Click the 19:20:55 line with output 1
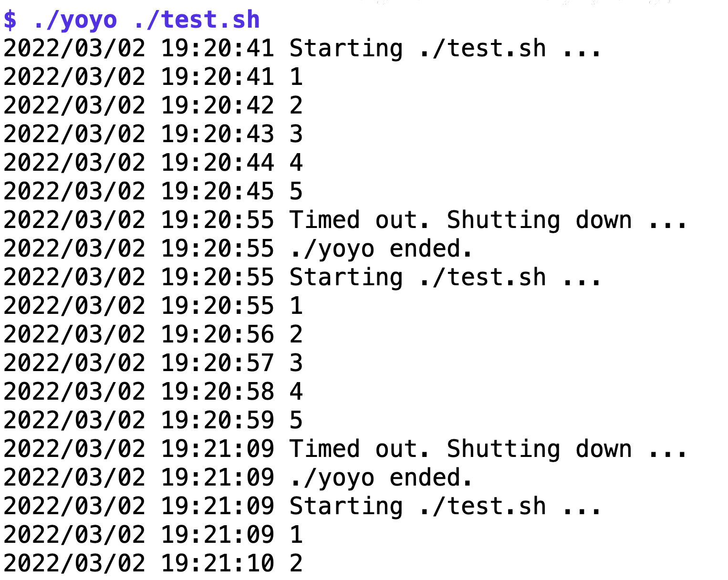The height and width of the screenshot is (580, 728). [153, 306]
